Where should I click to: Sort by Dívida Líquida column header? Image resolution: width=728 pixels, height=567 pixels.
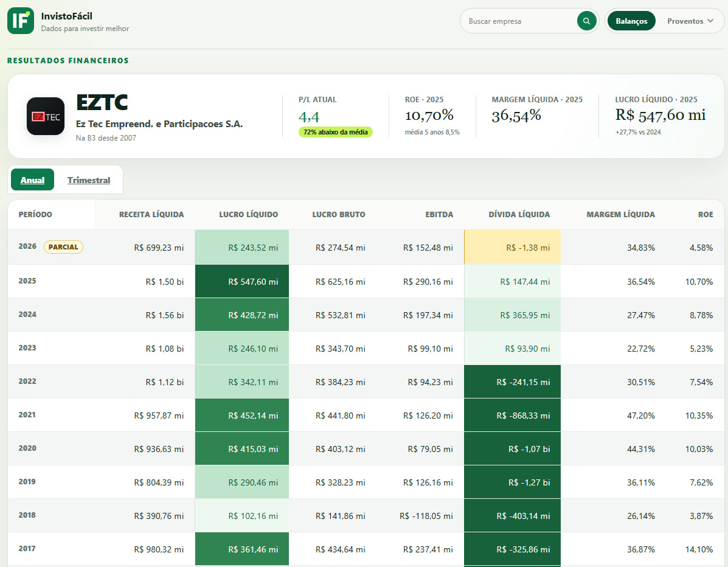[x=519, y=215]
